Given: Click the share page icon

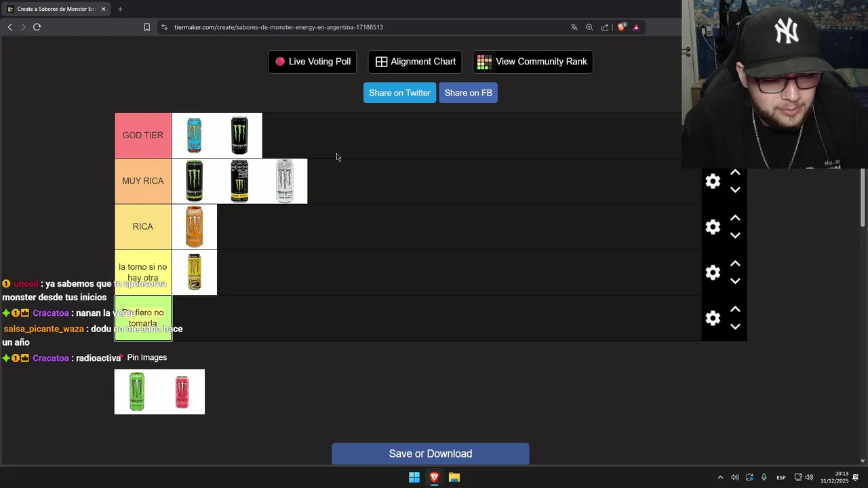Looking at the screenshot, I should pyautogui.click(x=605, y=27).
